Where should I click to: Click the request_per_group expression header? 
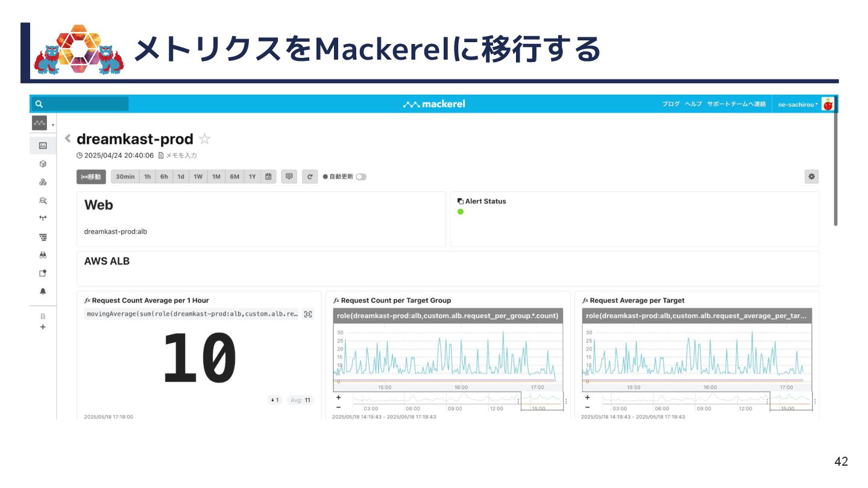(448, 316)
